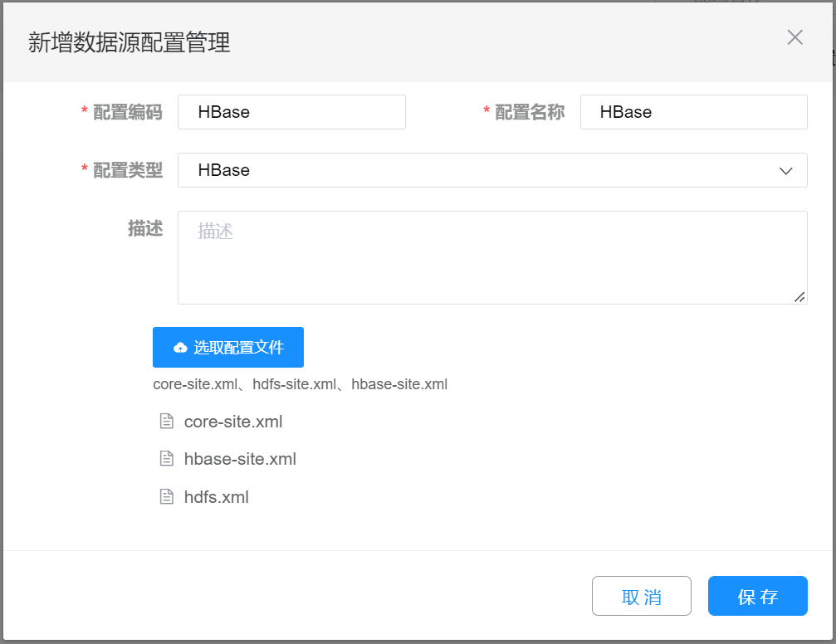Focus the 配置名称 input field
The width and height of the screenshot is (836, 644).
tap(693, 112)
